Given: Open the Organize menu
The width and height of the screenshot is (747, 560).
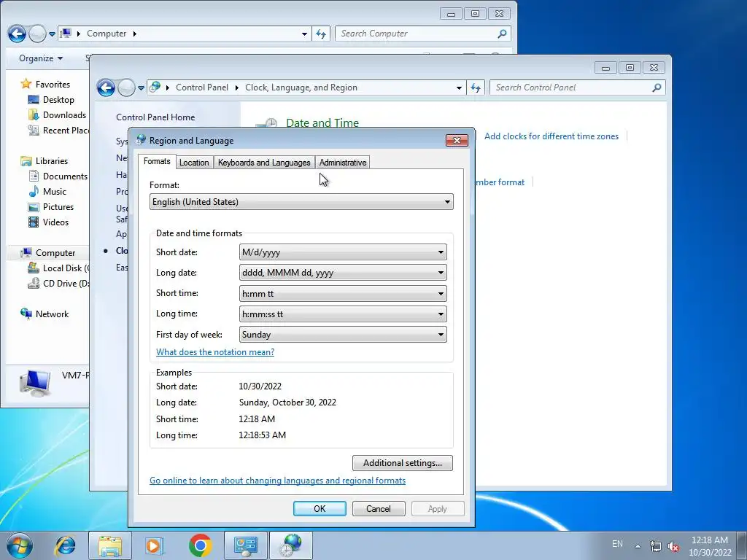Looking at the screenshot, I should point(41,58).
